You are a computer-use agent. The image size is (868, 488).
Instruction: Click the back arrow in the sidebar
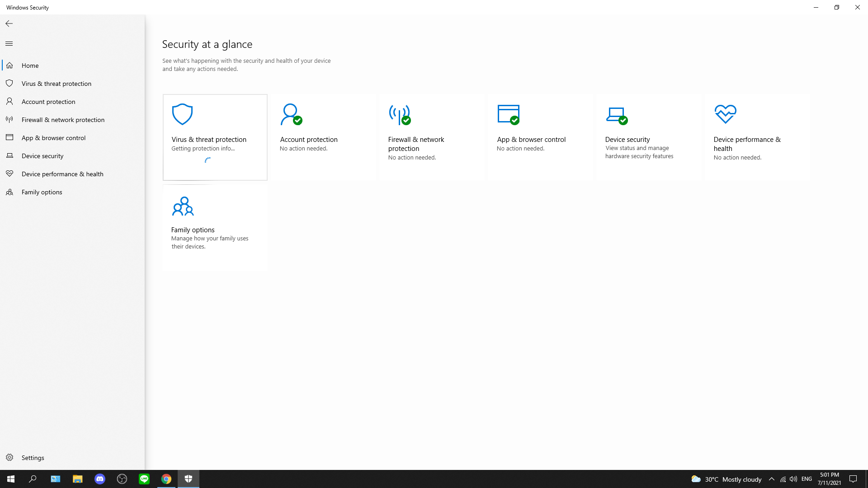9,23
